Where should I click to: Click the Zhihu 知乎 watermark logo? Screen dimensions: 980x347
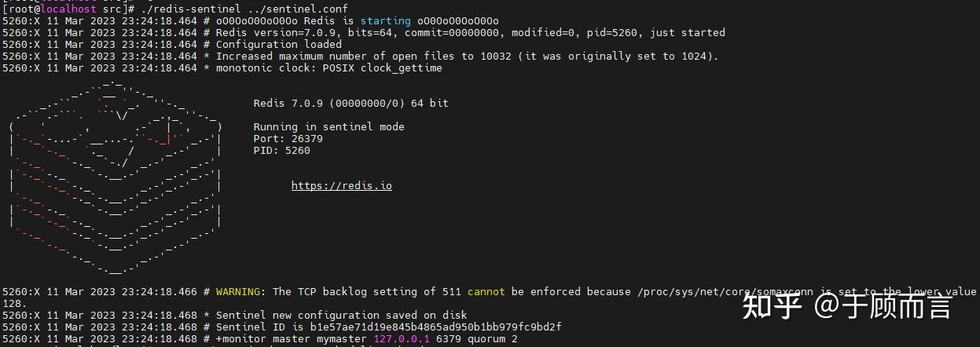click(x=773, y=306)
